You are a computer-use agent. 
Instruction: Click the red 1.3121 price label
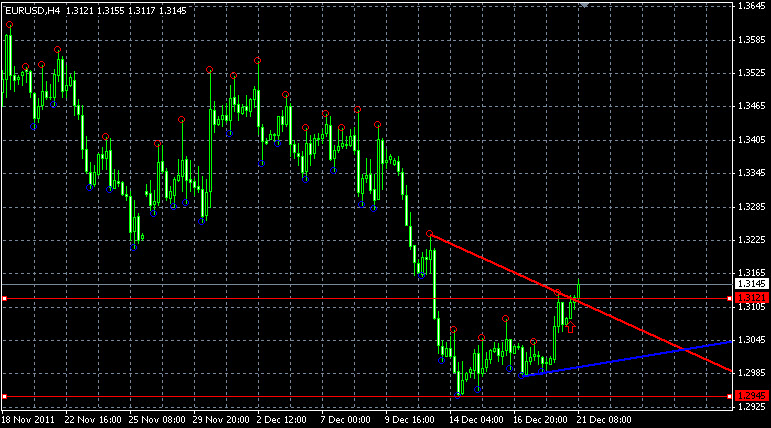tap(752, 297)
